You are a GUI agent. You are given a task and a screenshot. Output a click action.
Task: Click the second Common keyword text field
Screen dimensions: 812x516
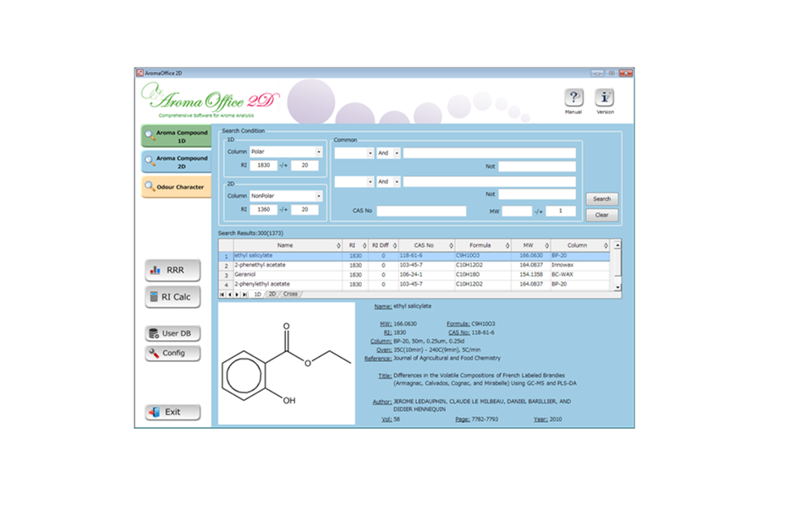coord(490,182)
